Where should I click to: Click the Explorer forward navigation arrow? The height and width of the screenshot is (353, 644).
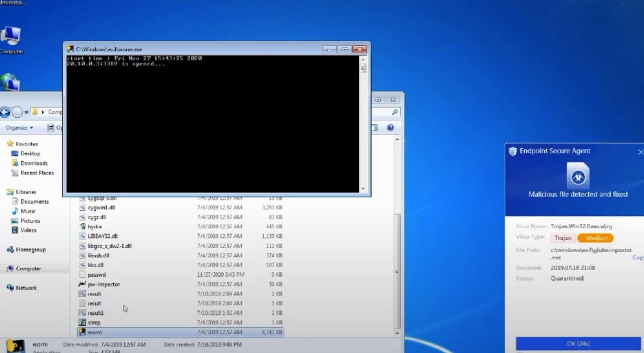tap(17, 112)
